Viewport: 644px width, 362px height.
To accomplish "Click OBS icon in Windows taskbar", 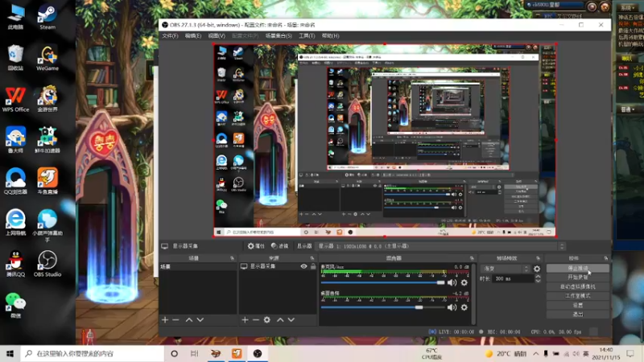I will pyautogui.click(x=258, y=353).
